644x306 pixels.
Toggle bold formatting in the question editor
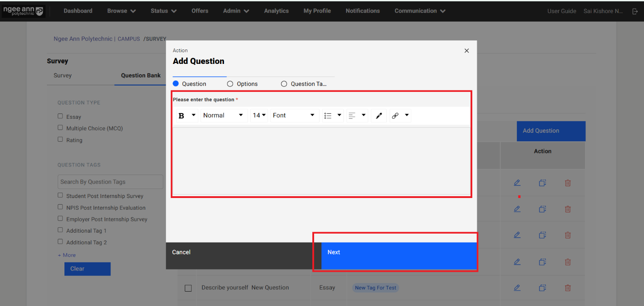pos(181,116)
